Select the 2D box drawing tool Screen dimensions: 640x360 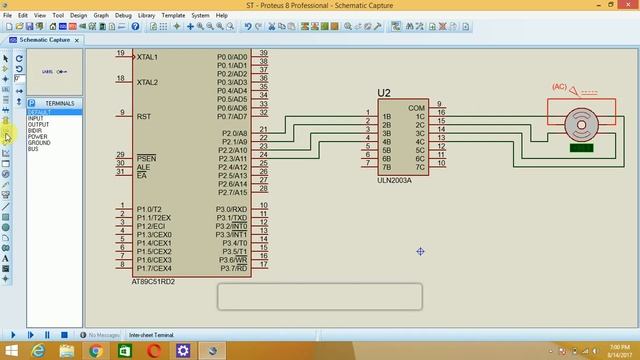tap(6, 217)
